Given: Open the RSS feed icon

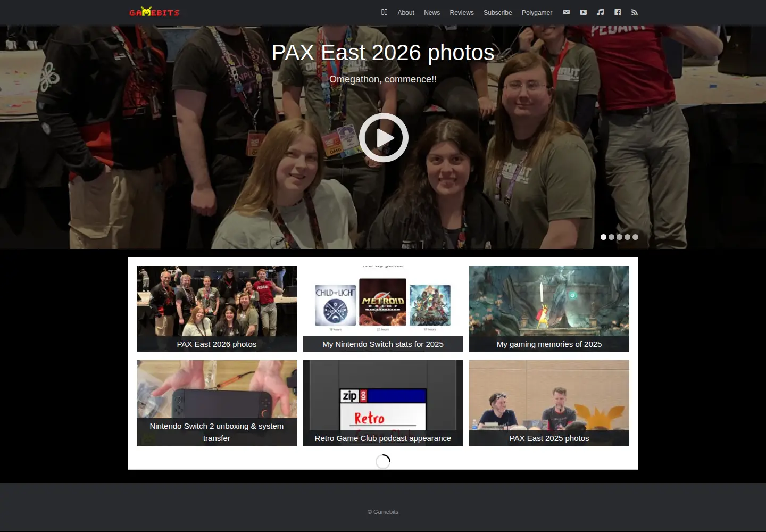Looking at the screenshot, I should 635,12.
